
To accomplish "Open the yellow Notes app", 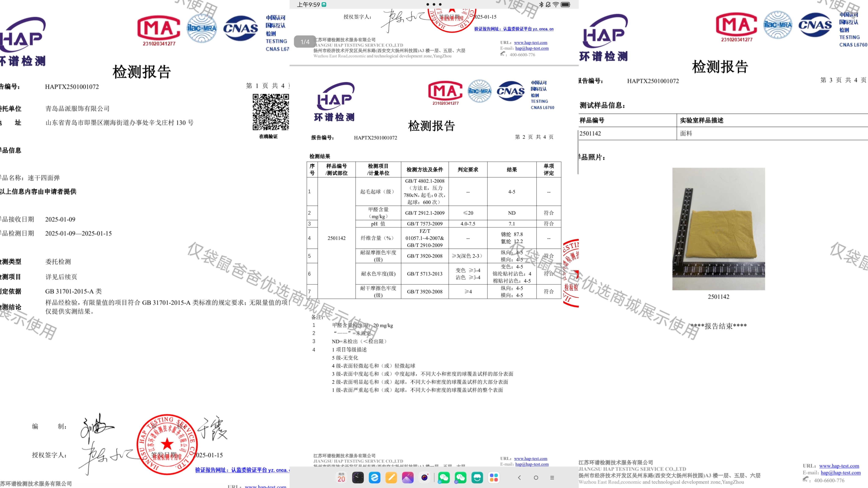I will tap(391, 477).
